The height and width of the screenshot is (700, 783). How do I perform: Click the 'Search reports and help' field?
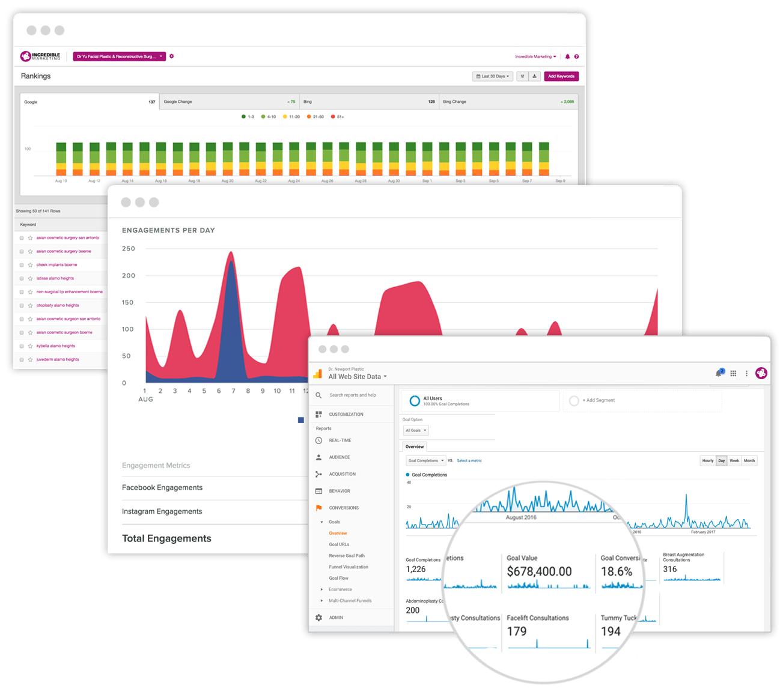coord(353,395)
